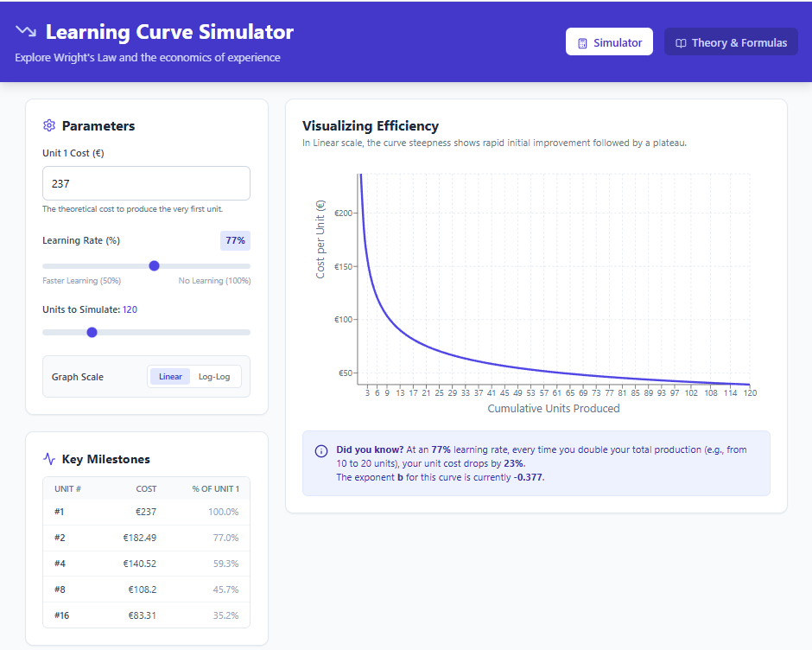Image resolution: width=812 pixels, height=650 pixels.
Task: Click the calculator icon in Simulator tab
Action: (582, 43)
